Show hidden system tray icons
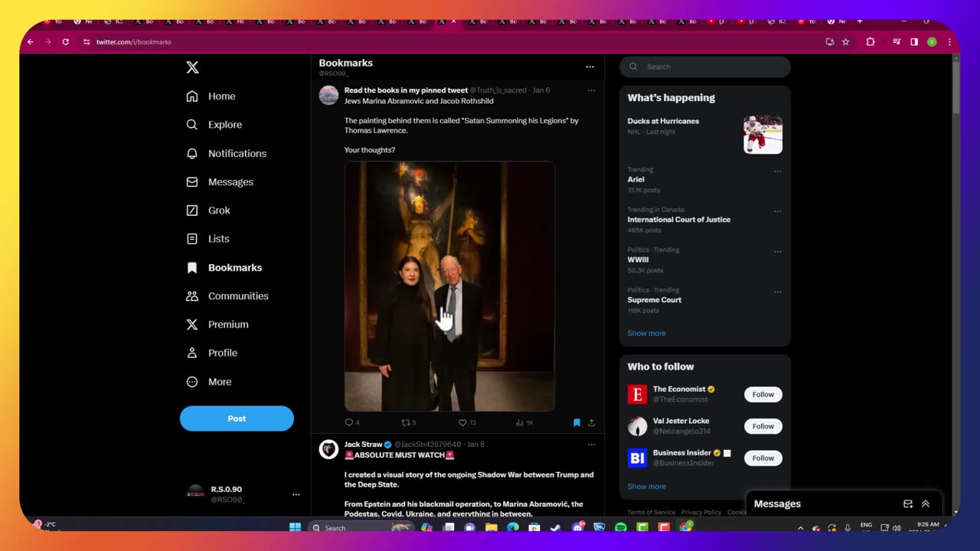Screen dimensions: 980x551 [800, 527]
